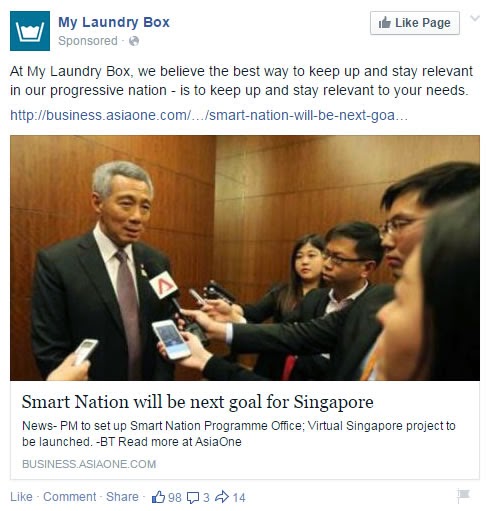
Task: Click the BUSINESS.ASIAONE.COM source label
Action: coord(89,464)
